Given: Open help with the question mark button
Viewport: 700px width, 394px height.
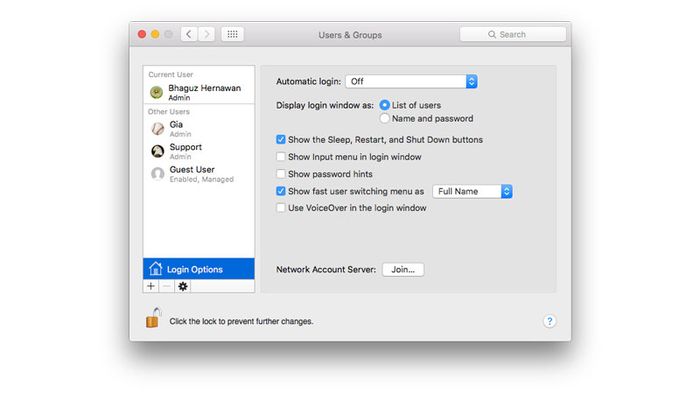Looking at the screenshot, I should [x=550, y=321].
